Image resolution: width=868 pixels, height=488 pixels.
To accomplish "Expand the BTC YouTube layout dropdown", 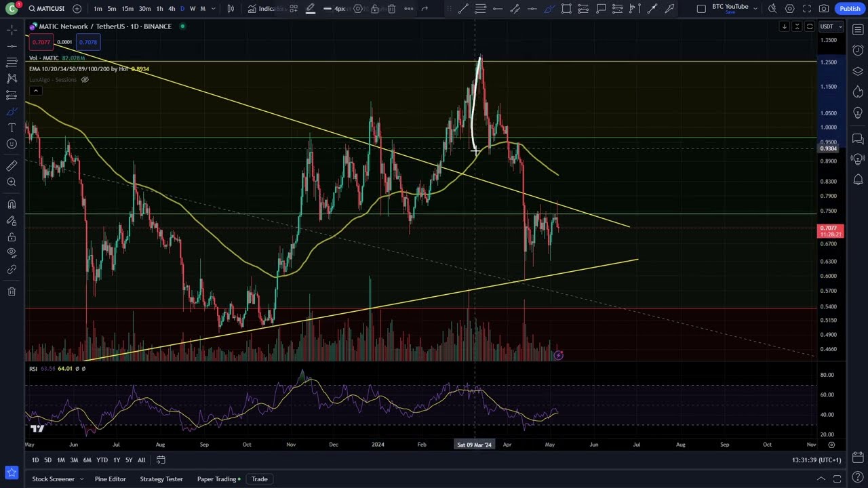I will click(755, 9).
